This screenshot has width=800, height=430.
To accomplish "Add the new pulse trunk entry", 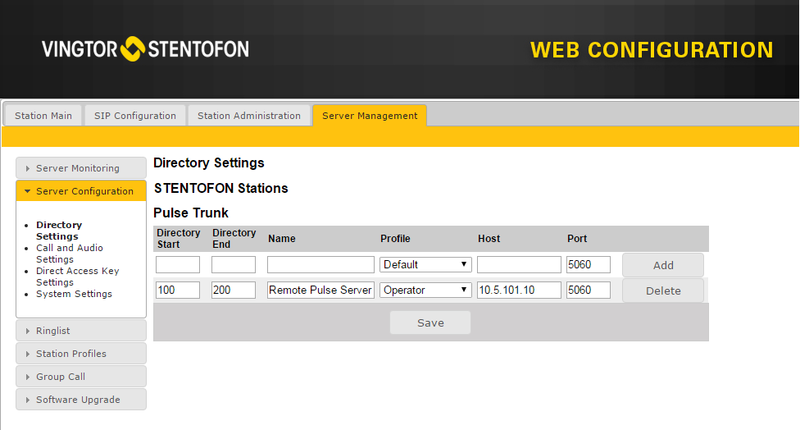I will pos(663,265).
